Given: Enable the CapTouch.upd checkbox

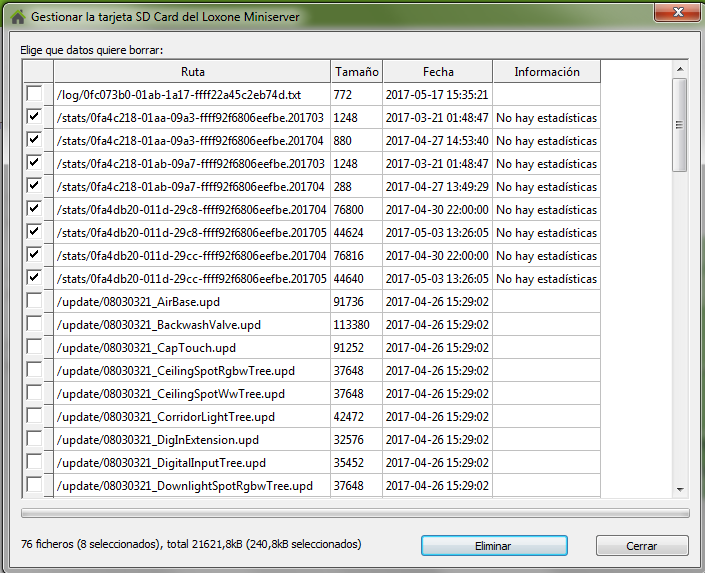Looking at the screenshot, I should coord(35,347).
